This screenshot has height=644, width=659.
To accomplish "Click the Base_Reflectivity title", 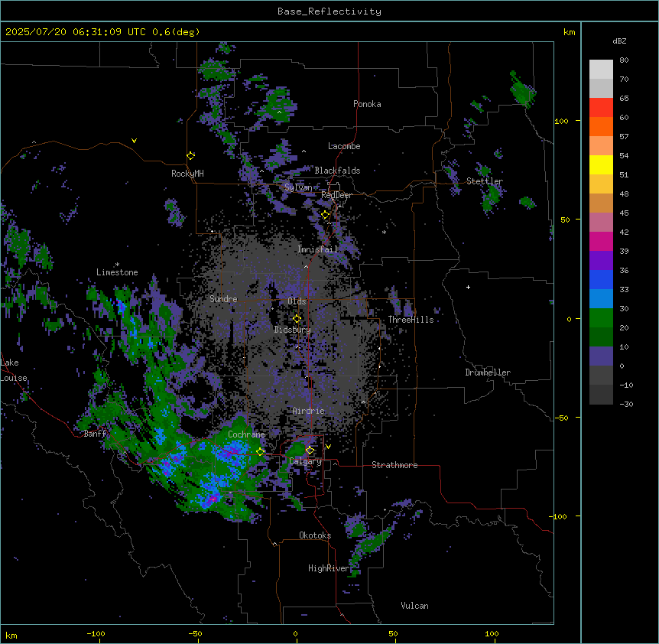I will pyautogui.click(x=329, y=11).
